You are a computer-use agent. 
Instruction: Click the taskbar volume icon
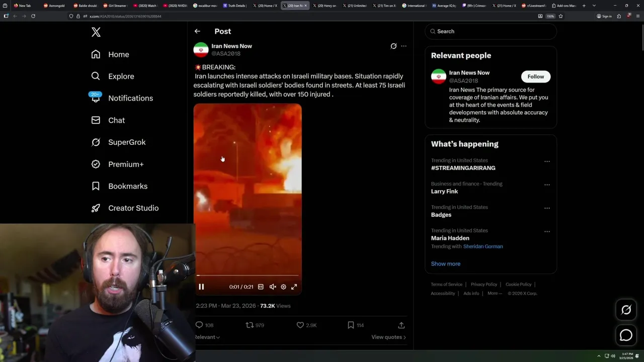pos(613,356)
